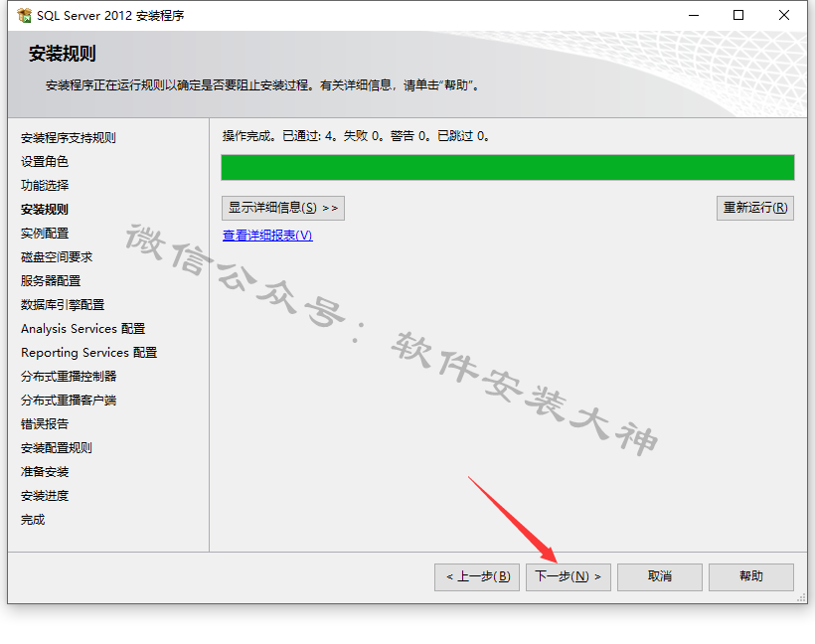Image resolution: width=815 pixels, height=644 pixels.
Task: Close the SQL Server 2012 setup window
Action: pyautogui.click(x=784, y=16)
